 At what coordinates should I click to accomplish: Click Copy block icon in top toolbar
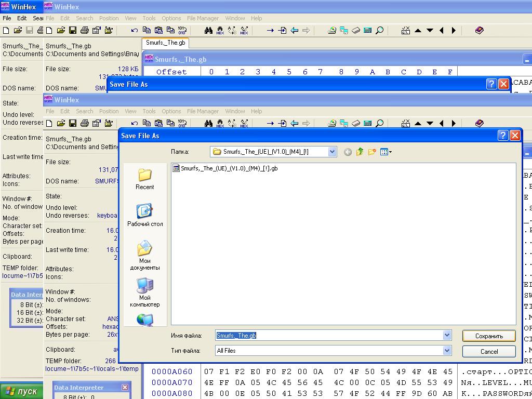tap(147, 31)
